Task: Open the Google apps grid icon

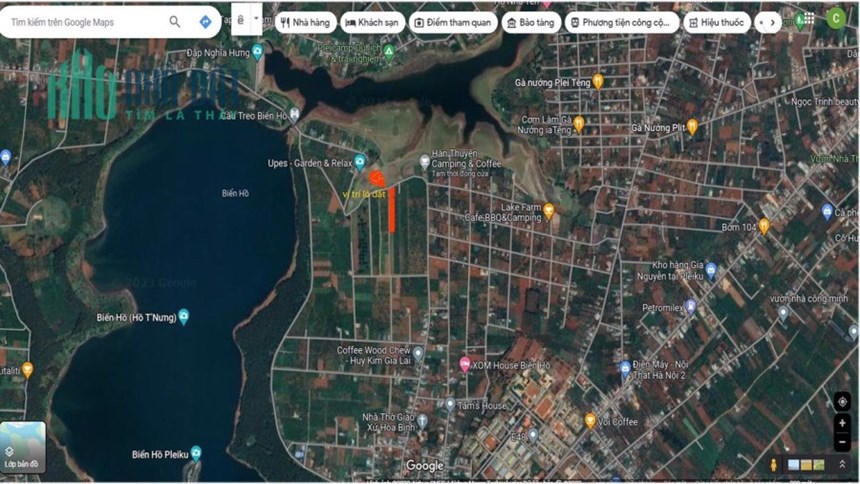Action: click(809, 19)
